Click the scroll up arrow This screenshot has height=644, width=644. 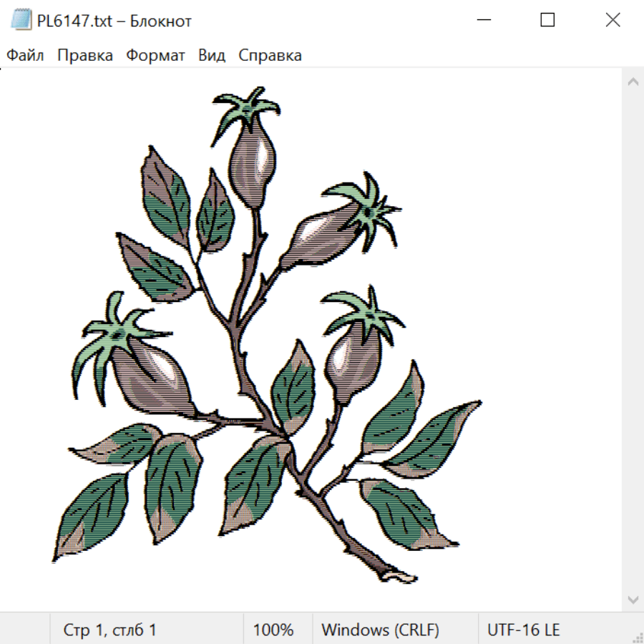[x=633, y=82]
